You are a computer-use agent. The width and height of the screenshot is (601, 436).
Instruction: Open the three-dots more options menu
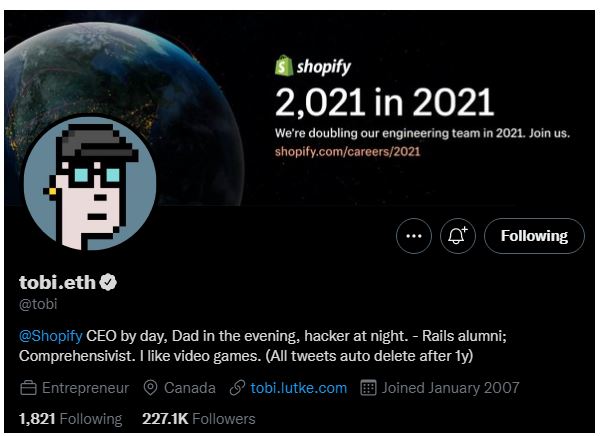pos(414,236)
